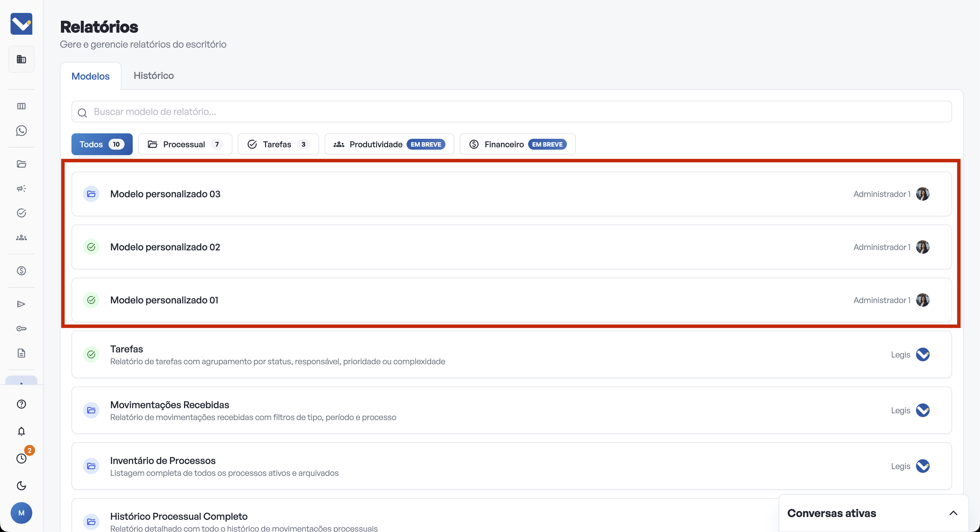
Task: Expand the Conversas ativas panel chevron
Action: 953,513
